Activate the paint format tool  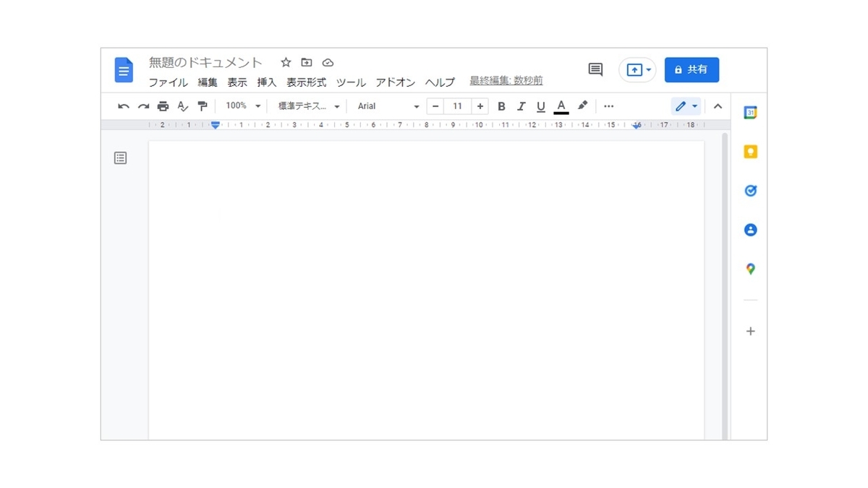pyautogui.click(x=203, y=106)
